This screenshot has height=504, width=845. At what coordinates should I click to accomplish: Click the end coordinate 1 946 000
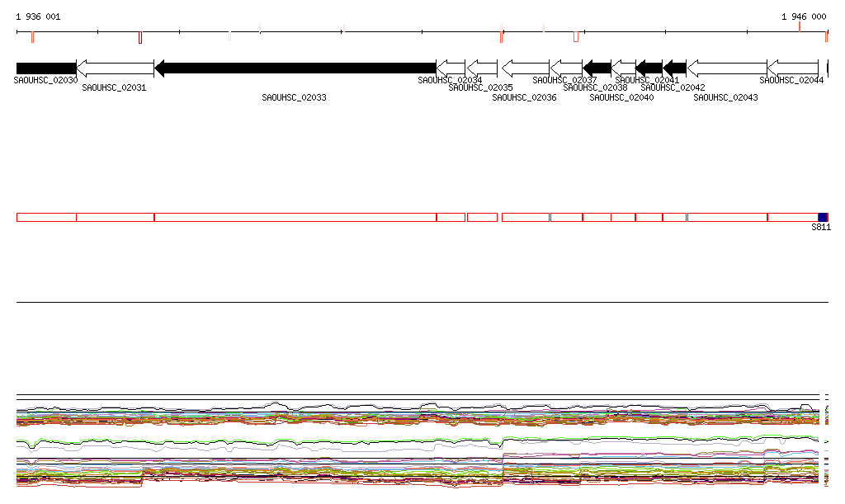pyautogui.click(x=804, y=16)
